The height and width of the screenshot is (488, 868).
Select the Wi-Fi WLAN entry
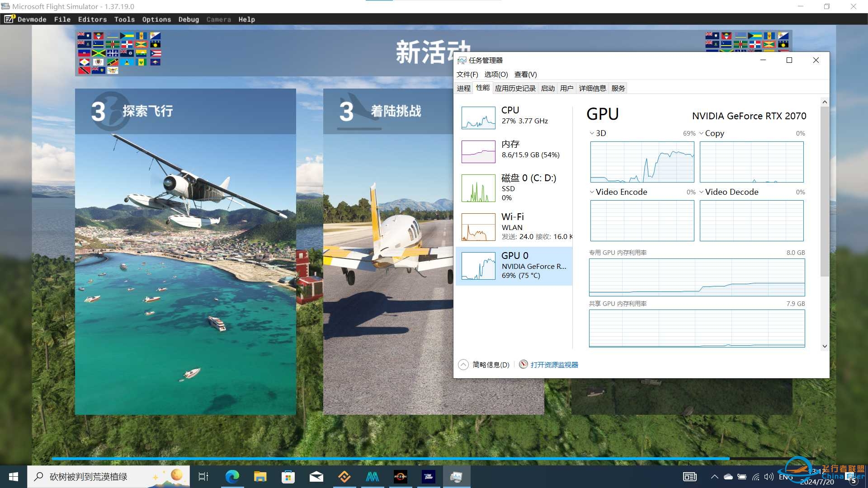pyautogui.click(x=514, y=226)
